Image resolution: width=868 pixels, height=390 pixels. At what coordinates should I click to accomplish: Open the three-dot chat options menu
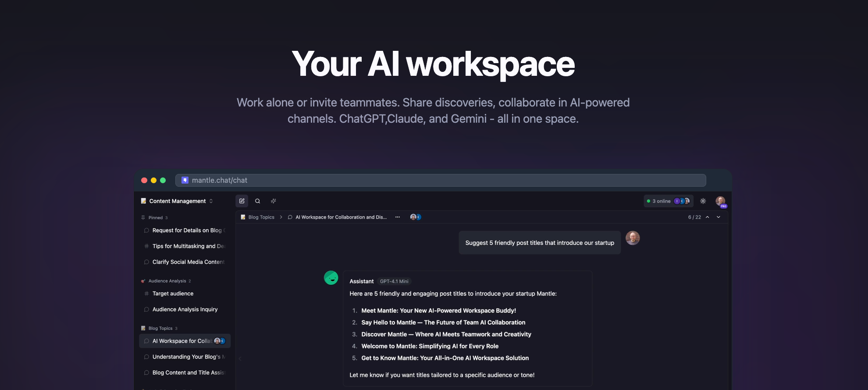click(398, 217)
